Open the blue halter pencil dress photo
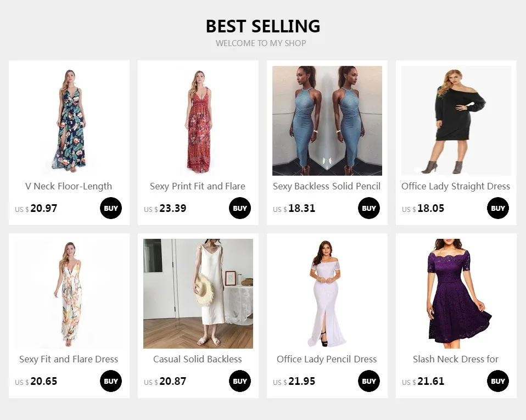The height and width of the screenshot is (420, 526). (x=327, y=121)
